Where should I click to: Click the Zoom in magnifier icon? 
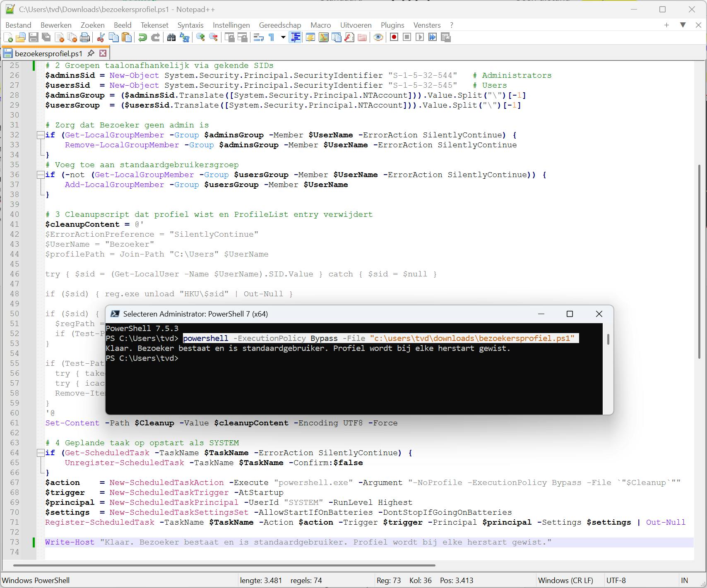pyautogui.click(x=201, y=38)
